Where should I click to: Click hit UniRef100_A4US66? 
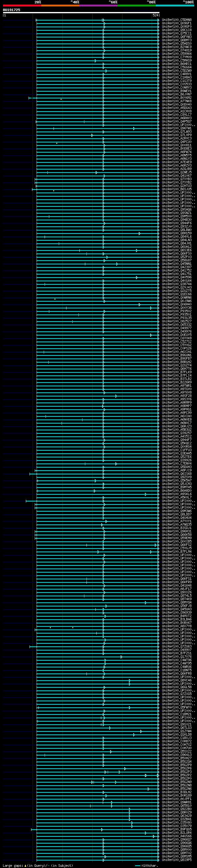[177, 836]
